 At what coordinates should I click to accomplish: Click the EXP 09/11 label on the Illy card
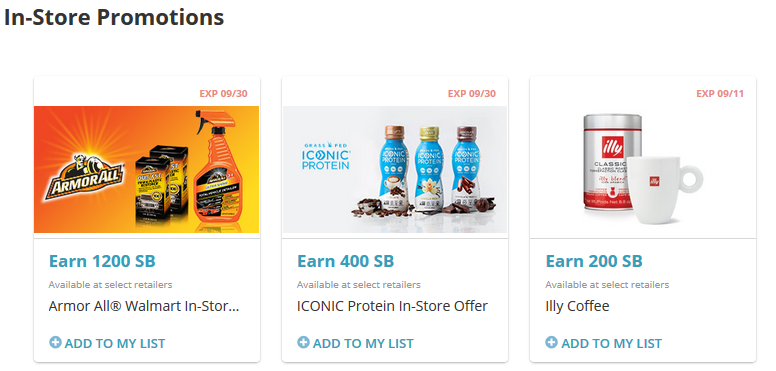coord(720,93)
